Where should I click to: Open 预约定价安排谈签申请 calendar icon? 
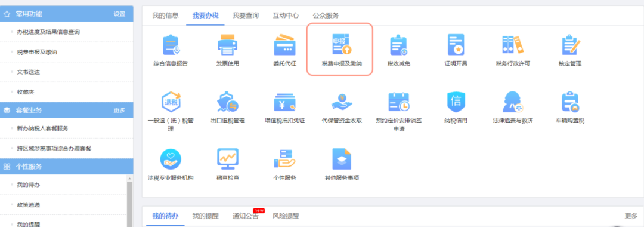point(398,102)
